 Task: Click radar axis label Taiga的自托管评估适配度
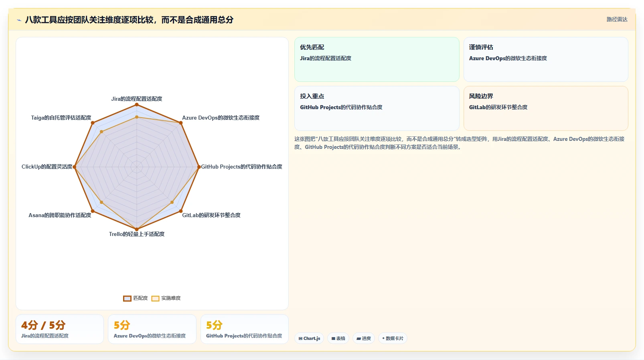click(61, 118)
